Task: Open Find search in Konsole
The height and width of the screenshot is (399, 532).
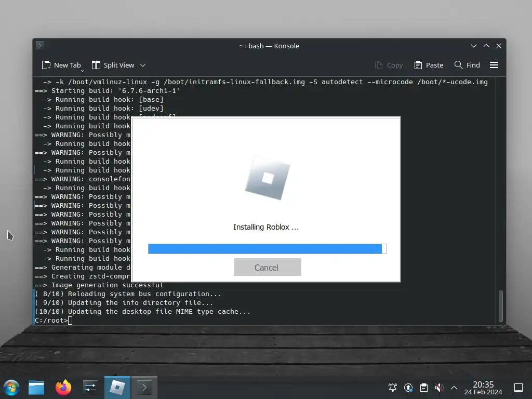Action: click(x=467, y=65)
